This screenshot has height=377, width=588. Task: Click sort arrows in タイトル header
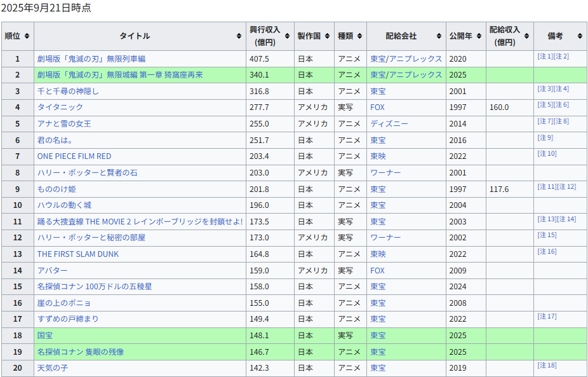(x=238, y=36)
